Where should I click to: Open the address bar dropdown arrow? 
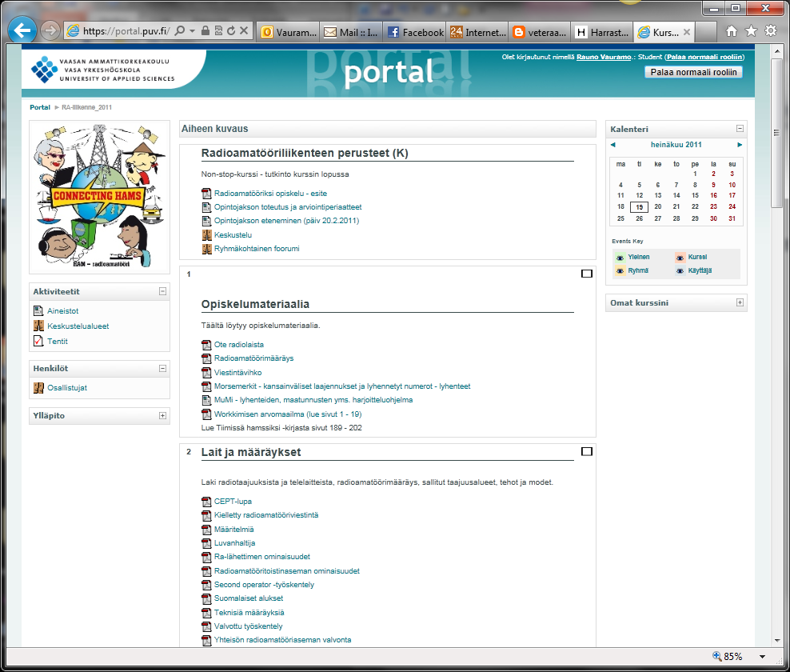pyautogui.click(x=192, y=30)
